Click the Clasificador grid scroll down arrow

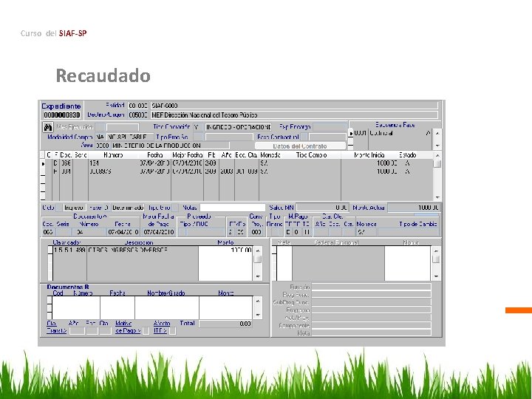258,276
